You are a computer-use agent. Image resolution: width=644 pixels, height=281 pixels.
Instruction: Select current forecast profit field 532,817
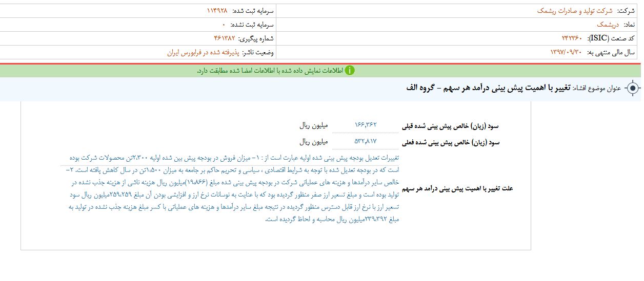366,141
